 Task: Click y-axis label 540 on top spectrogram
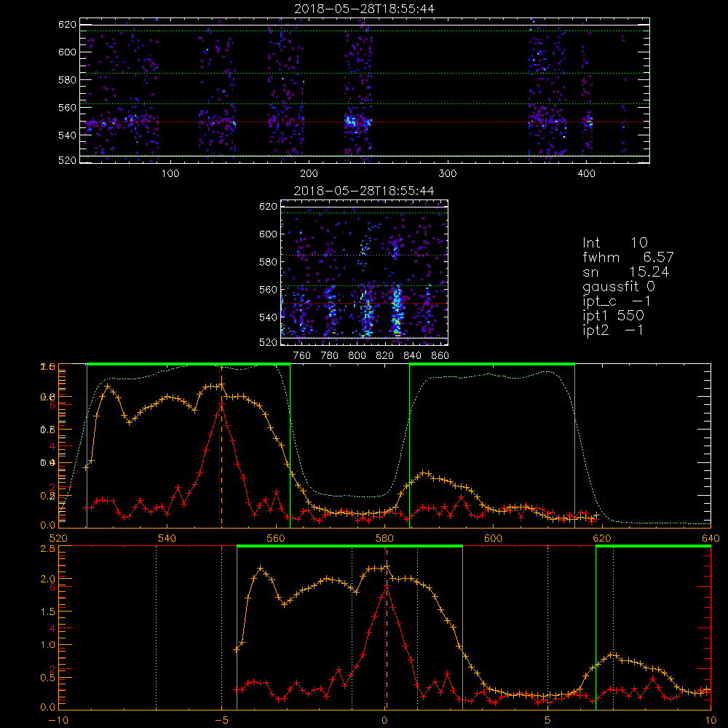pos(67,135)
